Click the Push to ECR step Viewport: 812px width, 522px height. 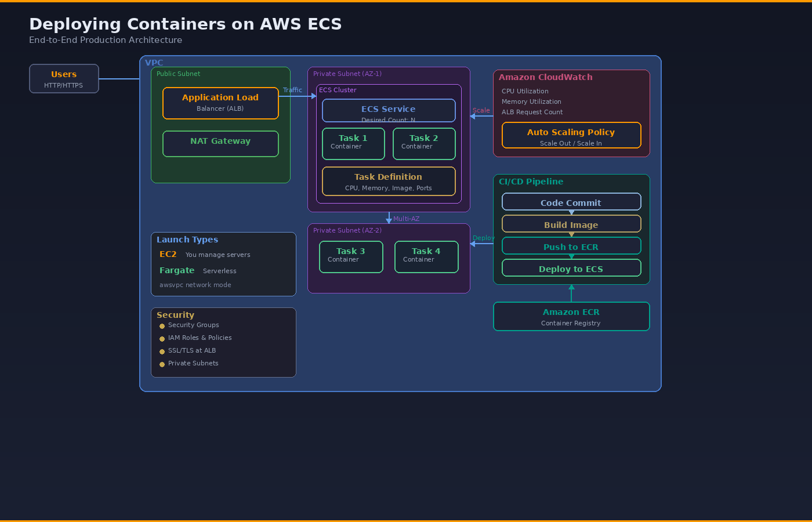coord(571,245)
